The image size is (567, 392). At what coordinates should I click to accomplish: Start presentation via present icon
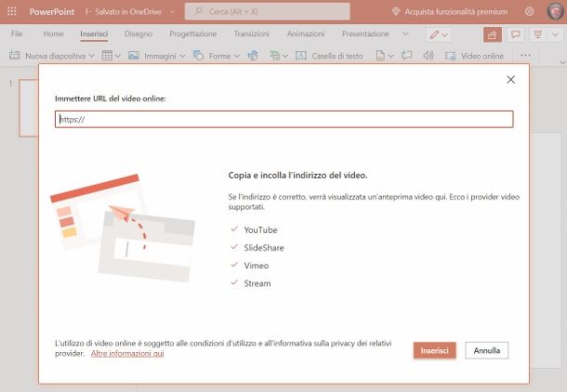538,34
